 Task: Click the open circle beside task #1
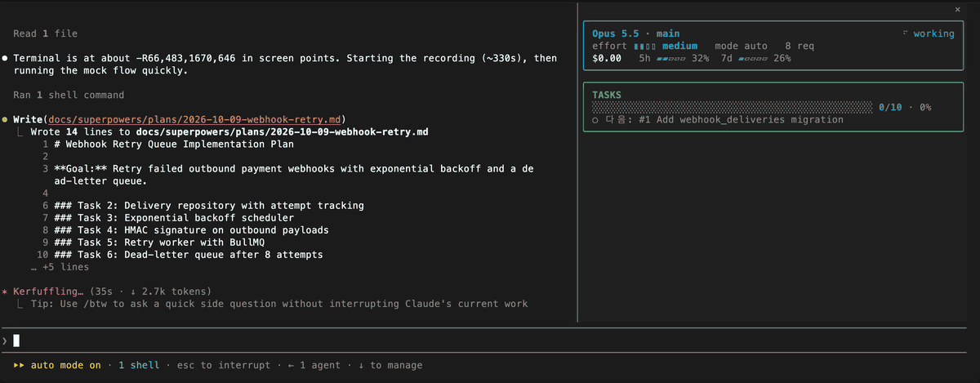pyautogui.click(x=596, y=119)
